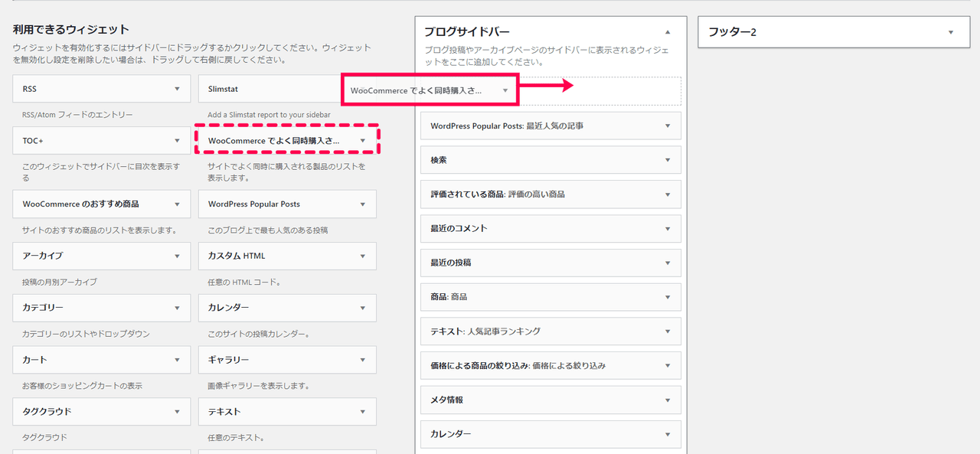The image size is (980, 454).
Task: Click the アーカイブ widget title
Action: 43,256
